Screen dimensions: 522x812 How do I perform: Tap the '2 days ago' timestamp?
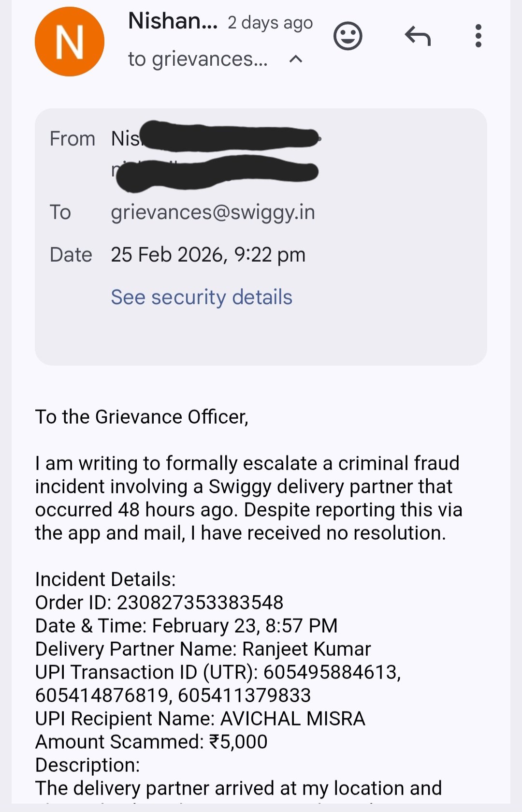[x=270, y=23]
